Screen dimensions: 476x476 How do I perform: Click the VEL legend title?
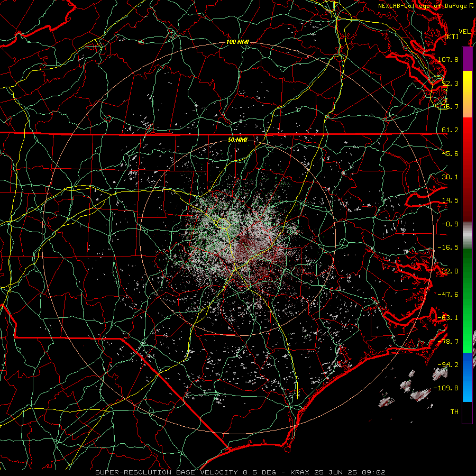(464, 32)
